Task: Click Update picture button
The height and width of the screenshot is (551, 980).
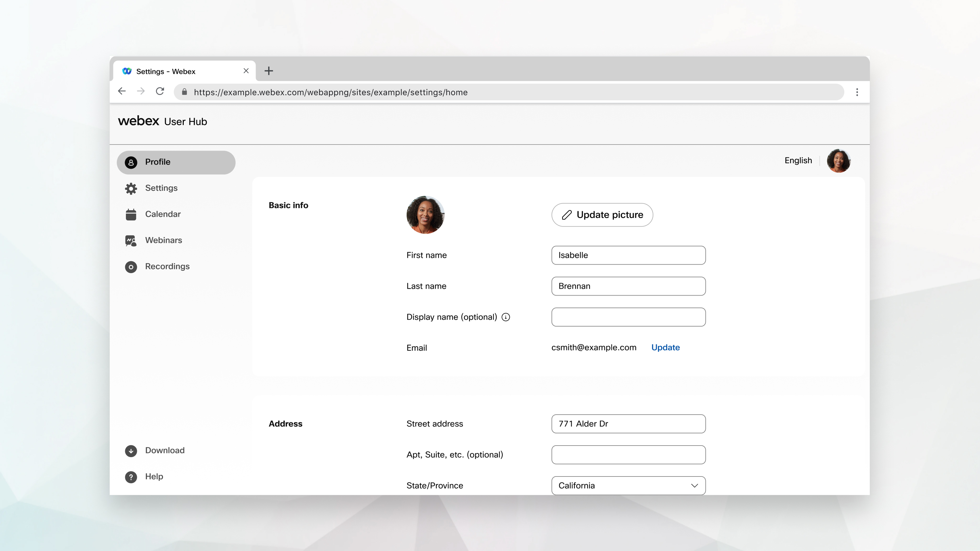Action: click(602, 215)
